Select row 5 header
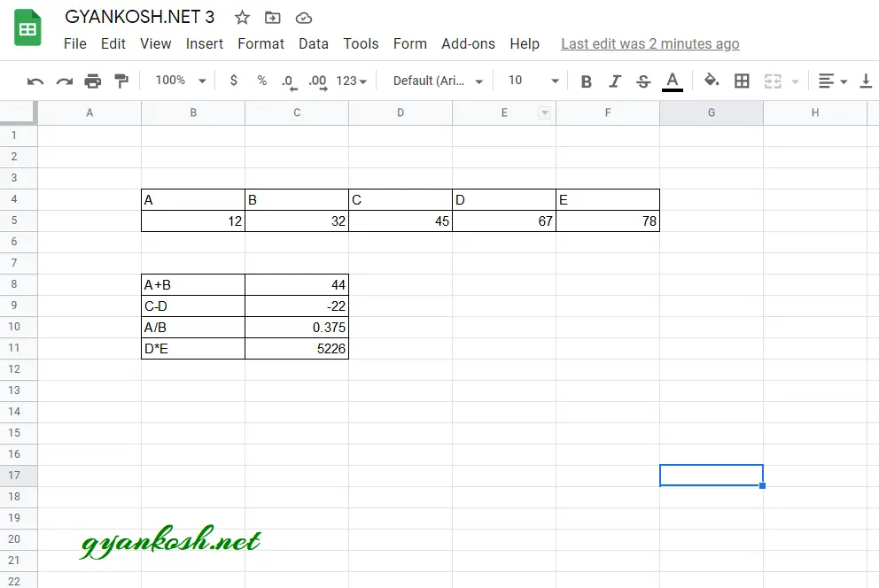Viewport: 879px width, 588px height. coord(19,220)
